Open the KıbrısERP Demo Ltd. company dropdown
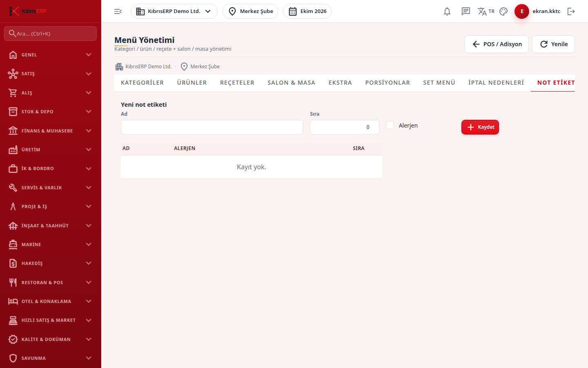Image resolution: width=588 pixels, height=368 pixels. [x=174, y=11]
